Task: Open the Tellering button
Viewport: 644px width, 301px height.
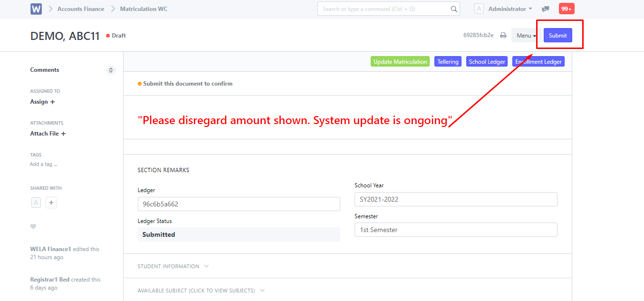Action: tap(448, 61)
